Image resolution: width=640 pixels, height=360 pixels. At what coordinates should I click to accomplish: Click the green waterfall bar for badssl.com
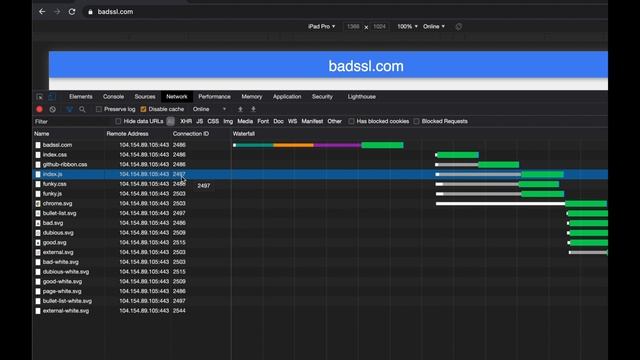(x=382, y=145)
